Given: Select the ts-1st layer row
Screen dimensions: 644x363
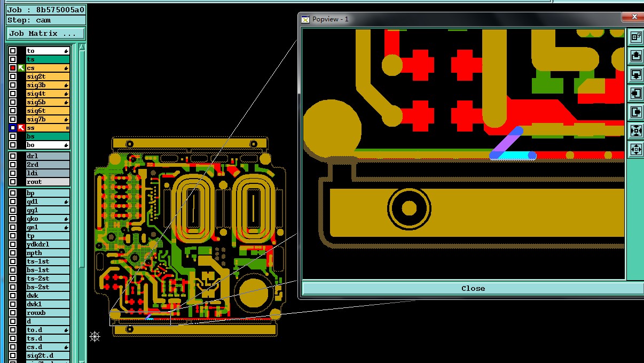Looking at the screenshot, I should [48, 261].
